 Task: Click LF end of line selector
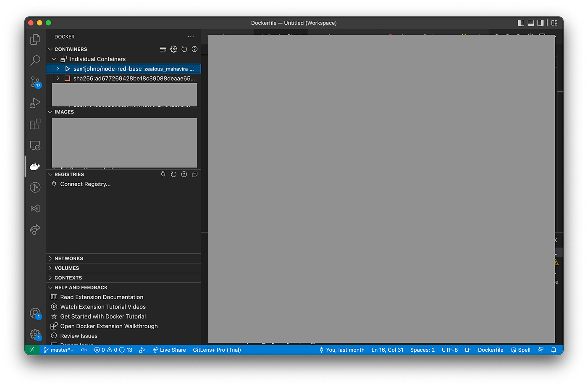[x=468, y=350]
